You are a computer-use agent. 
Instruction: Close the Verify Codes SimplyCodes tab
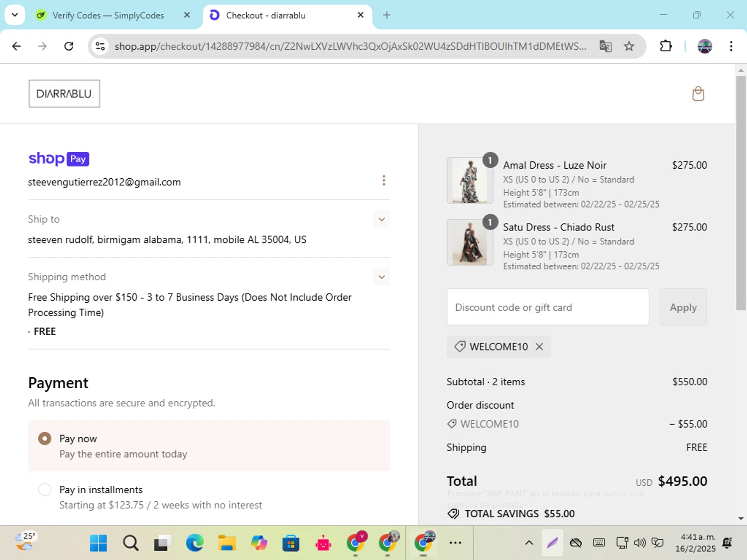coord(187,15)
